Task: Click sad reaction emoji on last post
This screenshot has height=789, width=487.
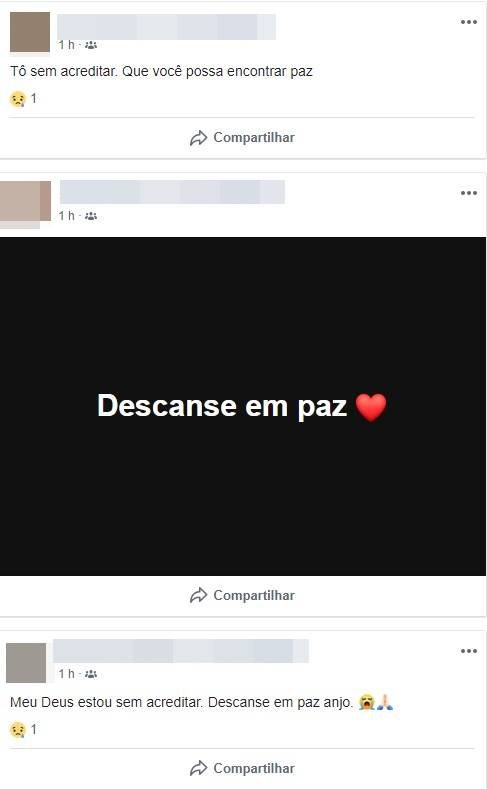Action: click(18, 730)
